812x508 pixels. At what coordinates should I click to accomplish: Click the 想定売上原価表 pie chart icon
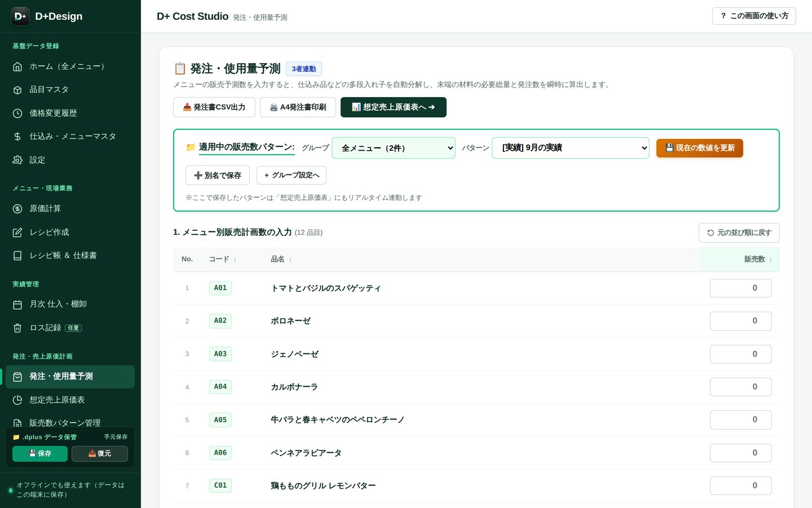tap(17, 400)
